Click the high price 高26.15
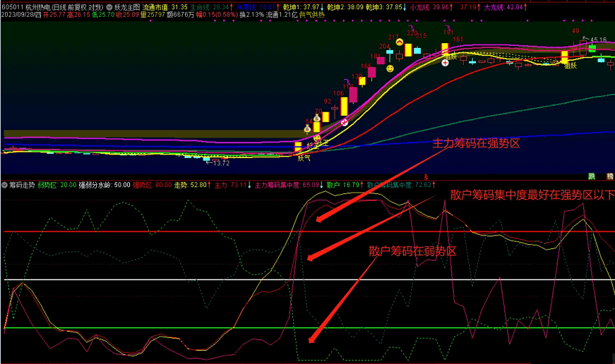Viewport: 615px width, 364px height. tap(78, 15)
